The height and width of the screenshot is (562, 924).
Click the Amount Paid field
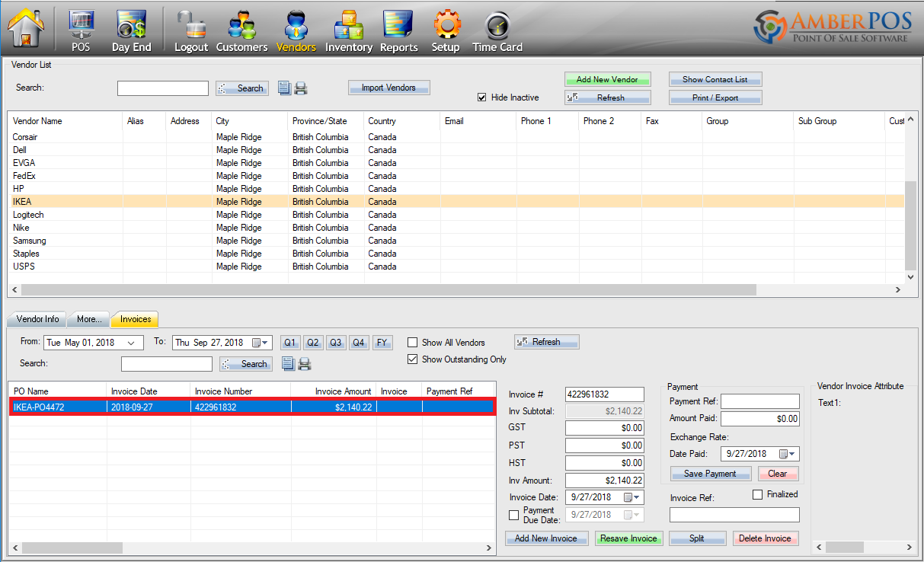pyautogui.click(x=760, y=419)
